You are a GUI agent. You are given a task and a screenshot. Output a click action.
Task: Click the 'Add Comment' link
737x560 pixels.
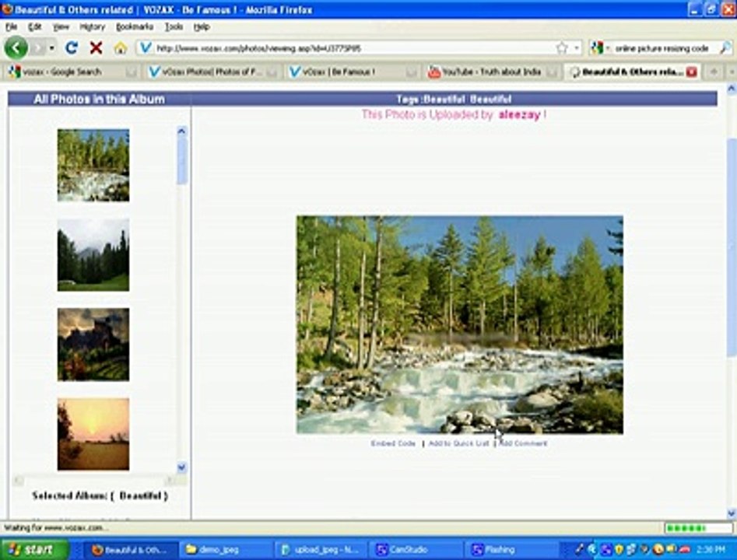(x=523, y=443)
